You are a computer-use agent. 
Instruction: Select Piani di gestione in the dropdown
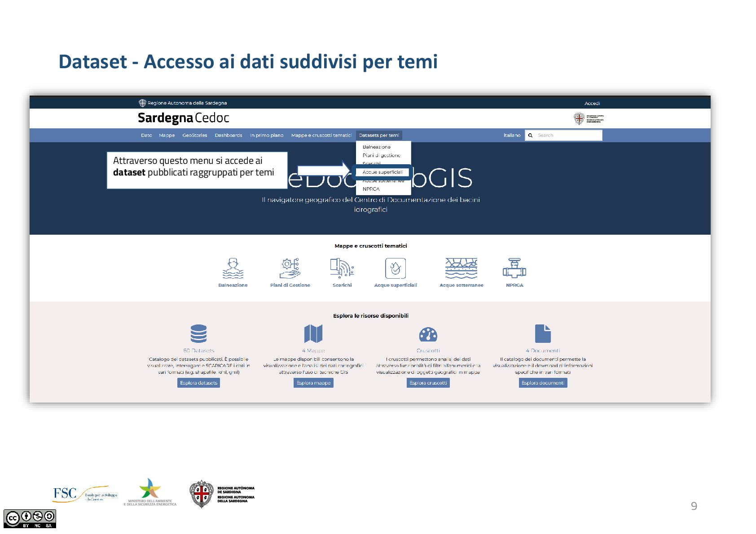coord(382,155)
